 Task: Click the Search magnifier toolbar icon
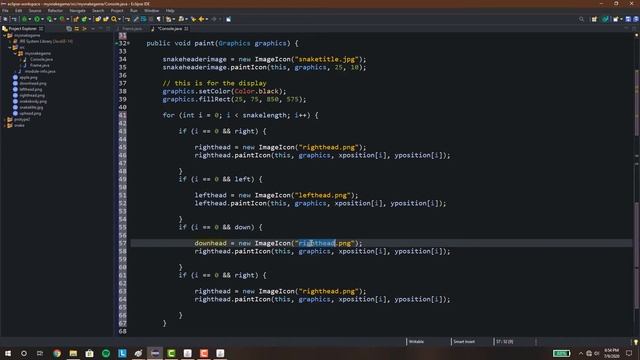coord(114,19)
